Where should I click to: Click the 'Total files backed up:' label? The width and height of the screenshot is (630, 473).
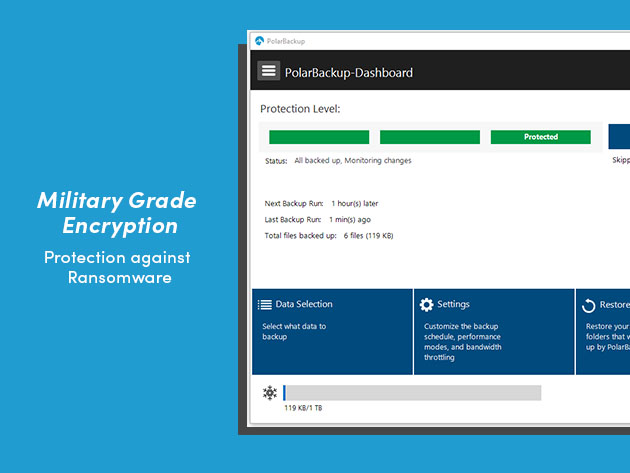(300, 235)
